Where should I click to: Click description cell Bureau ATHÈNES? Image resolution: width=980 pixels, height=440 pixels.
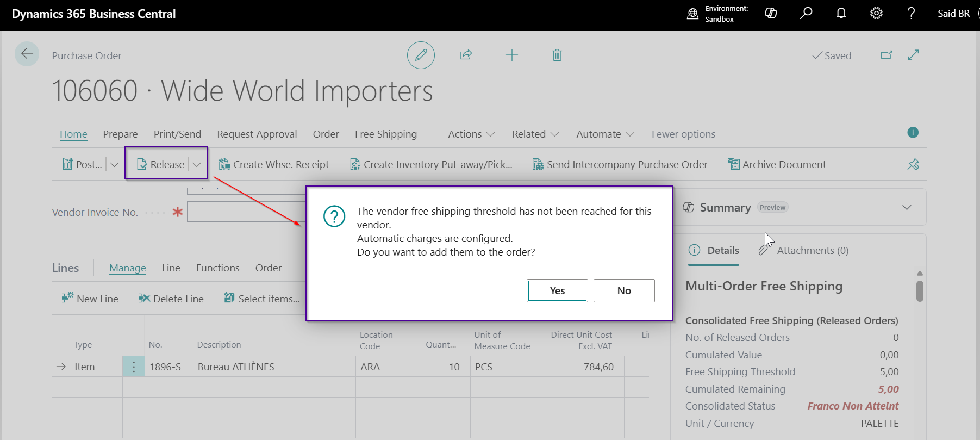point(274,367)
